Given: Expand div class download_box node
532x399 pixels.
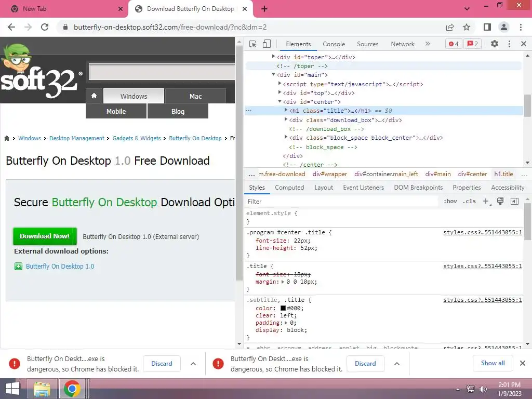Looking at the screenshot, I should (286, 119).
